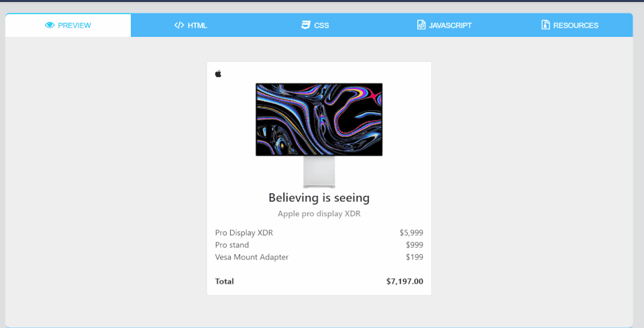
Task: Switch to the HTML tab
Action: point(197,25)
